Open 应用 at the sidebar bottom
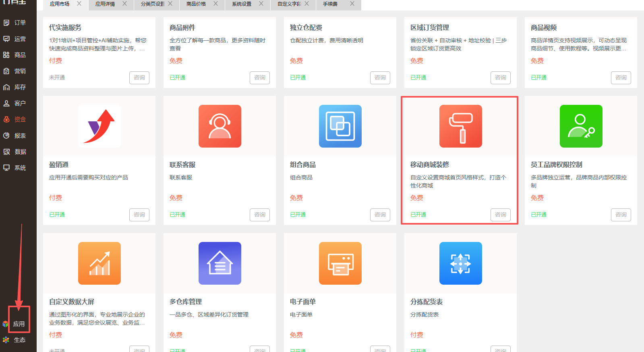644x352 pixels. pos(19,324)
